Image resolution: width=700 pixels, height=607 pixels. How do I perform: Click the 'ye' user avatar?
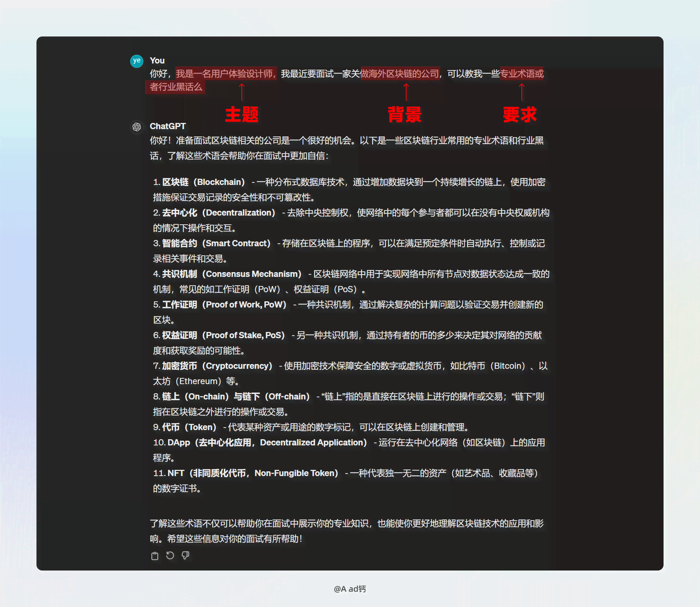137,61
